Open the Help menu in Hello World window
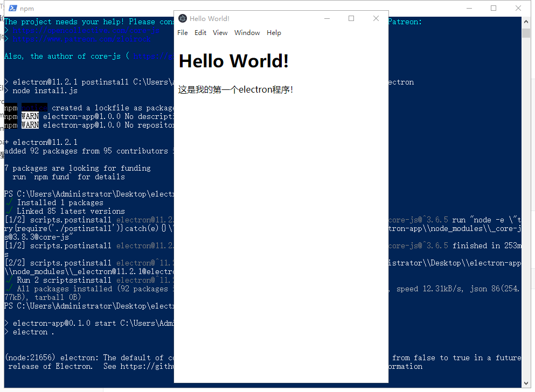535x392 pixels. pos(274,33)
